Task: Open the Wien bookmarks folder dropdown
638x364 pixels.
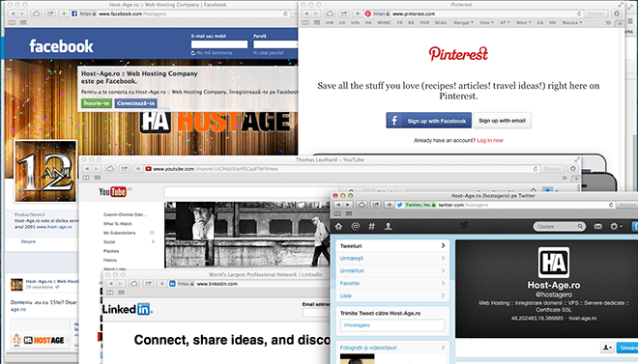Action: click(523, 23)
